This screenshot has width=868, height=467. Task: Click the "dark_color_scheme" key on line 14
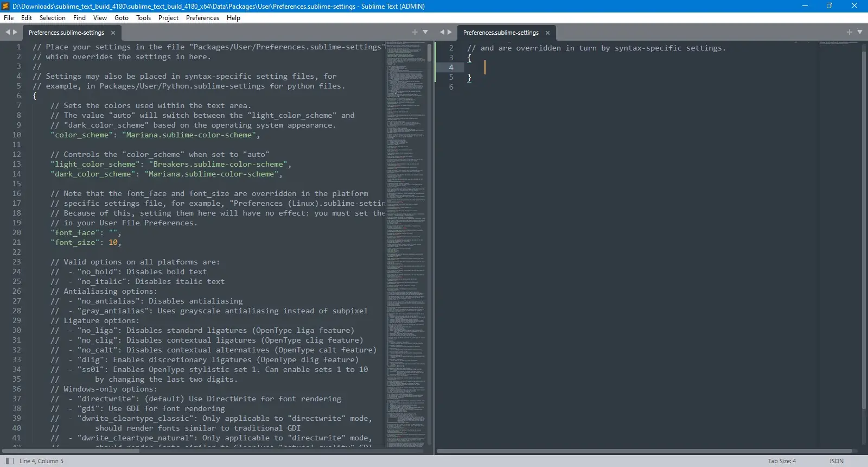click(93, 174)
